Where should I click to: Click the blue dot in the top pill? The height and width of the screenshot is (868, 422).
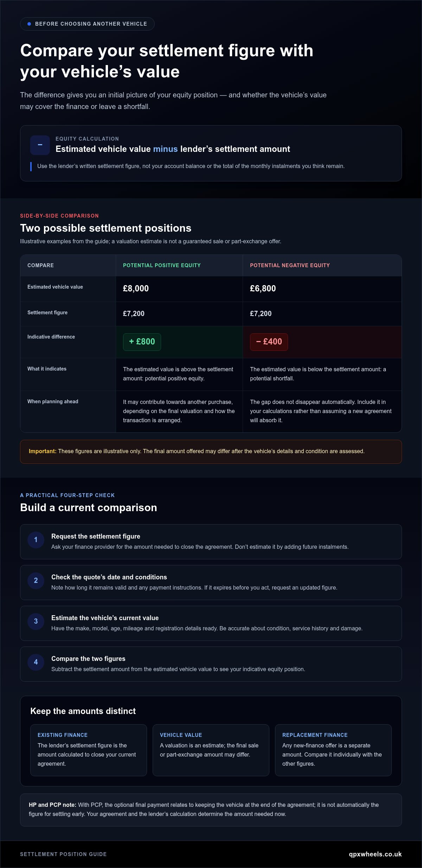click(x=29, y=24)
